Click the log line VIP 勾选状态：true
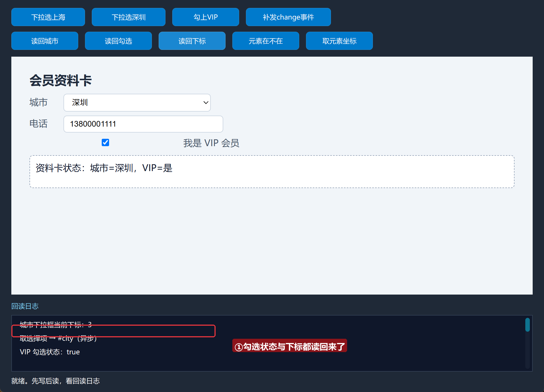This screenshot has width=544, height=392. pos(50,352)
